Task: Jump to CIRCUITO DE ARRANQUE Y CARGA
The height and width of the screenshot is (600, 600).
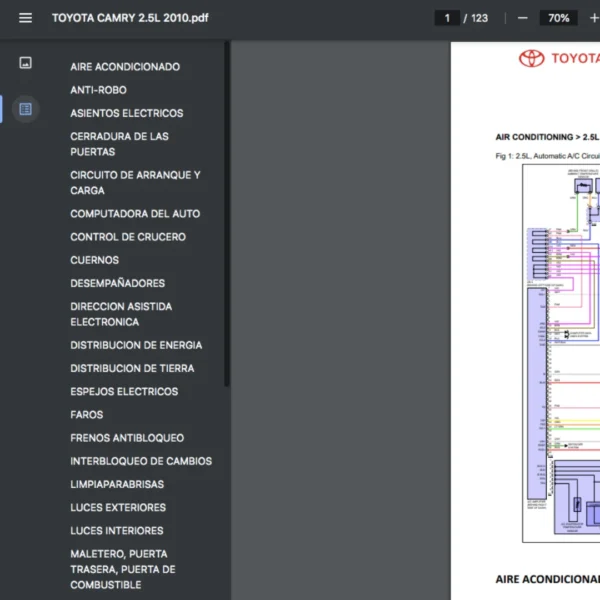Action: coord(135,183)
